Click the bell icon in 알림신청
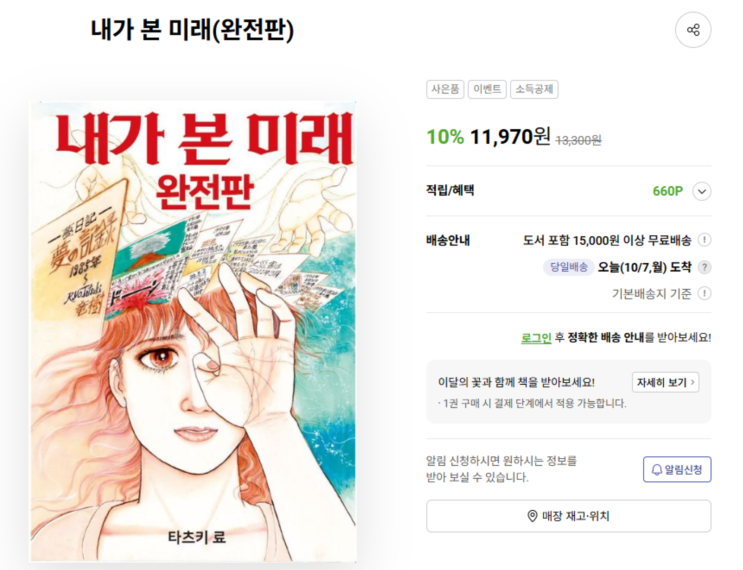The image size is (743, 570). [x=657, y=470]
